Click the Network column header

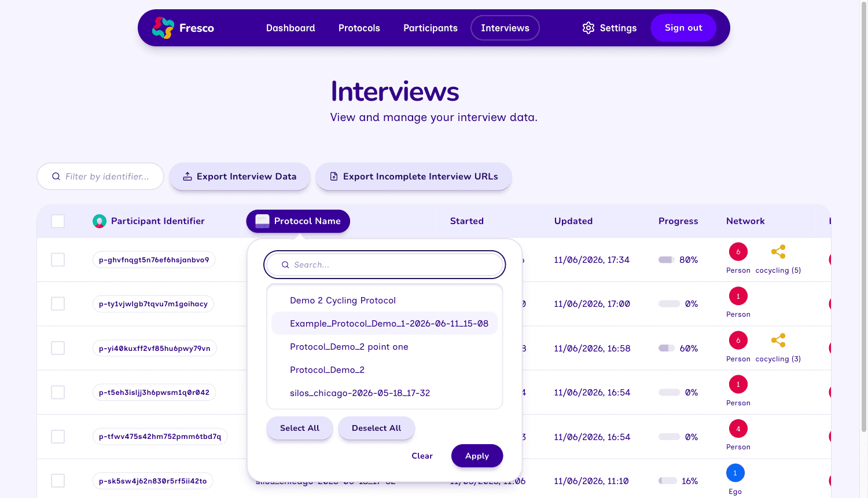pyautogui.click(x=745, y=221)
